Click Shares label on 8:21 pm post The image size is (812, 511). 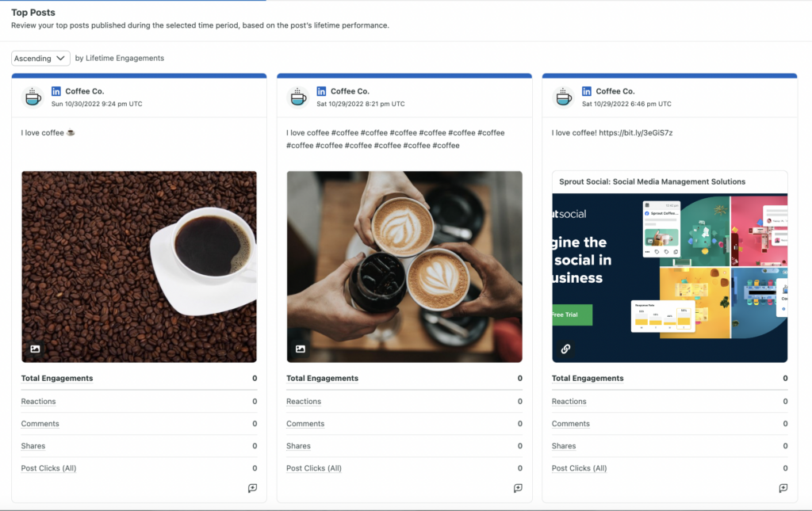pos(298,446)
